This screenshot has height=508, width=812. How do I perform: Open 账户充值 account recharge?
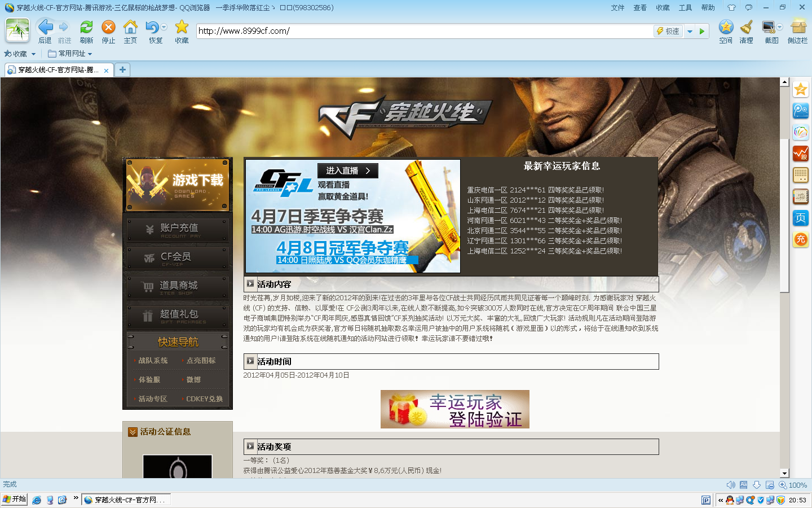178,230
